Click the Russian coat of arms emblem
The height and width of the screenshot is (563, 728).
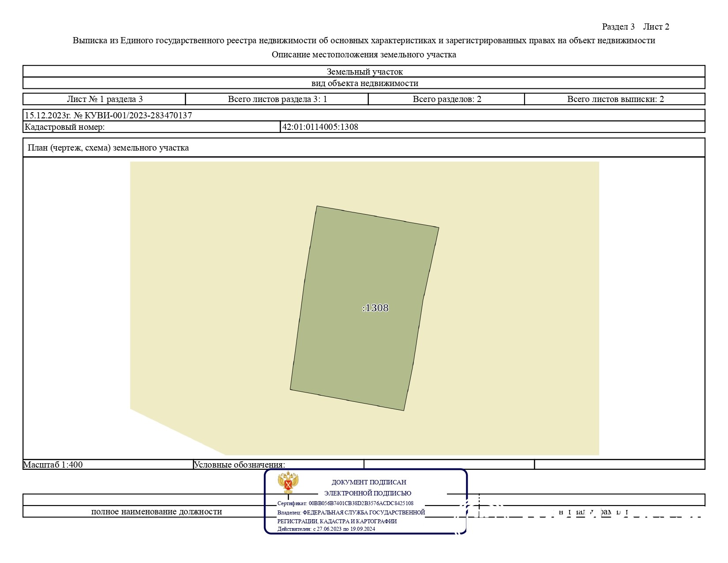[289, 483]
